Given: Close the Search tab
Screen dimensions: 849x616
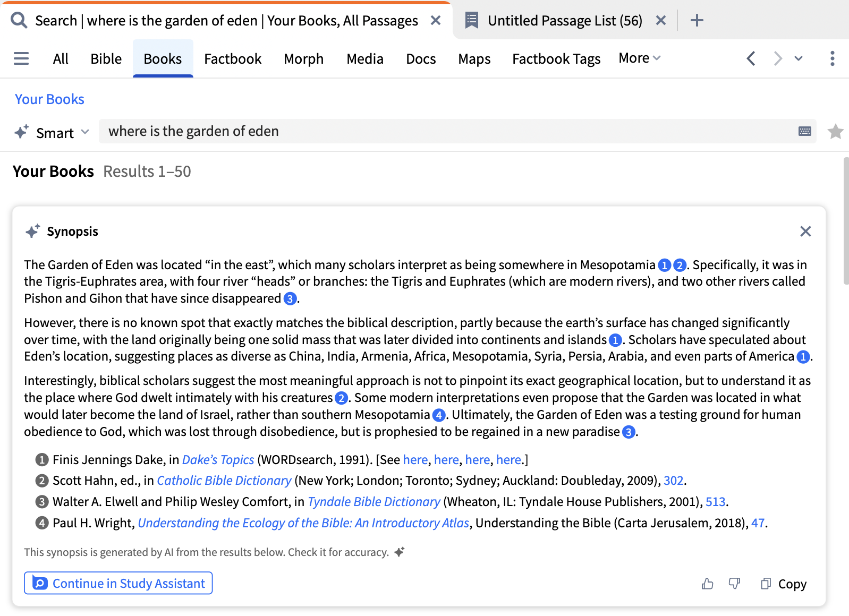Looking at the screenshot, I should click(x=436, y=21).
